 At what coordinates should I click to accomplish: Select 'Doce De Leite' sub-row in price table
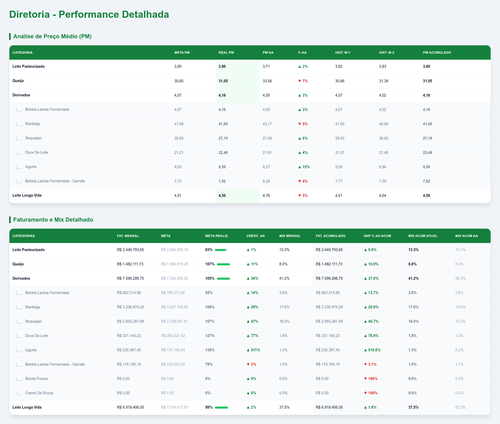point(250,153)
